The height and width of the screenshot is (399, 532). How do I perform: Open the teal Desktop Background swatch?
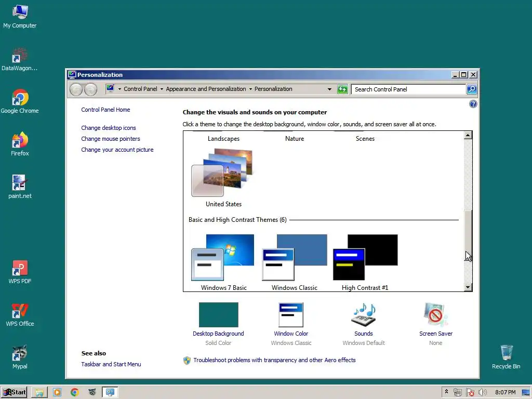pyautogui.click(x=218, y=314)
